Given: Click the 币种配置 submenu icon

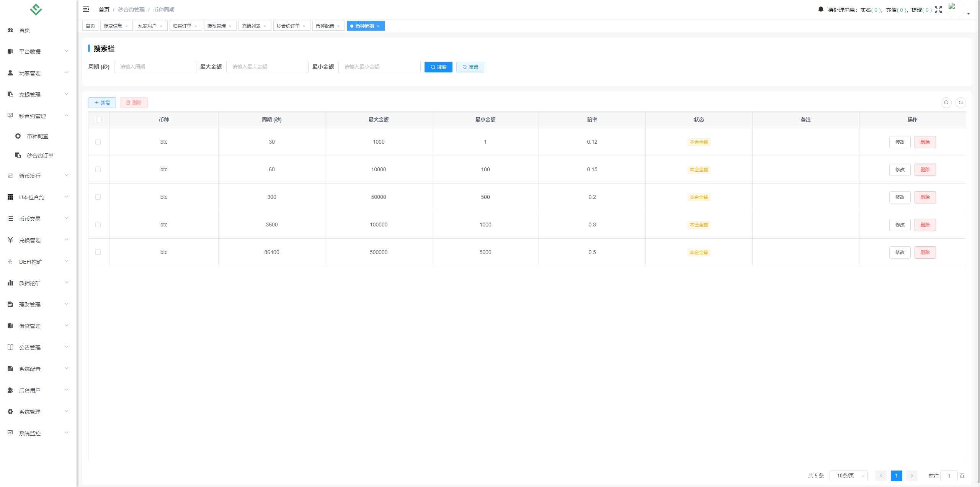Looking at the screenshot, I should click(x=18, y=136).
